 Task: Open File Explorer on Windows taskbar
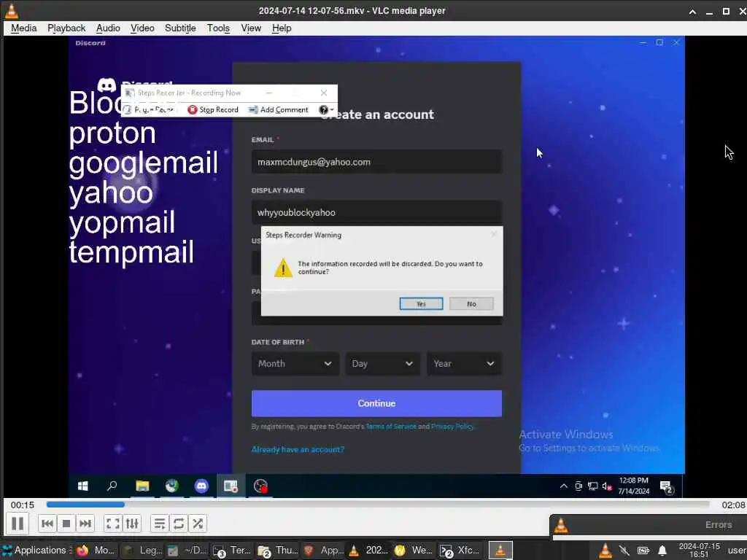coord(142,486)
